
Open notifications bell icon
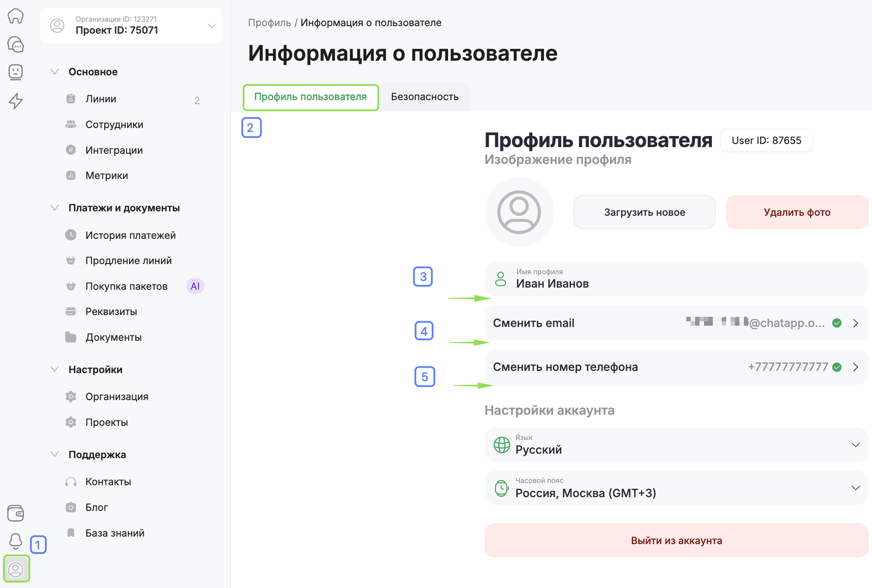click(16, 541)
